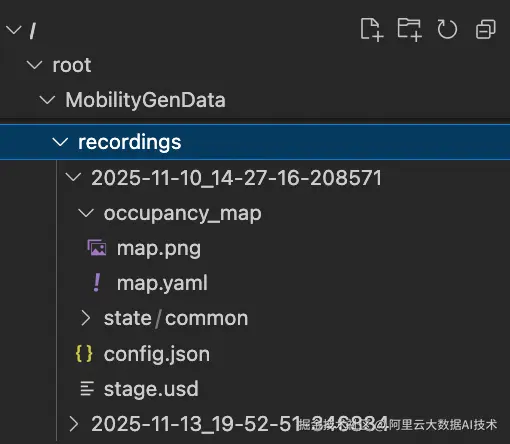Click the YAML exclamation icon of map.yaml
This screenshot has width=510, height=444.
click(97, 283)
